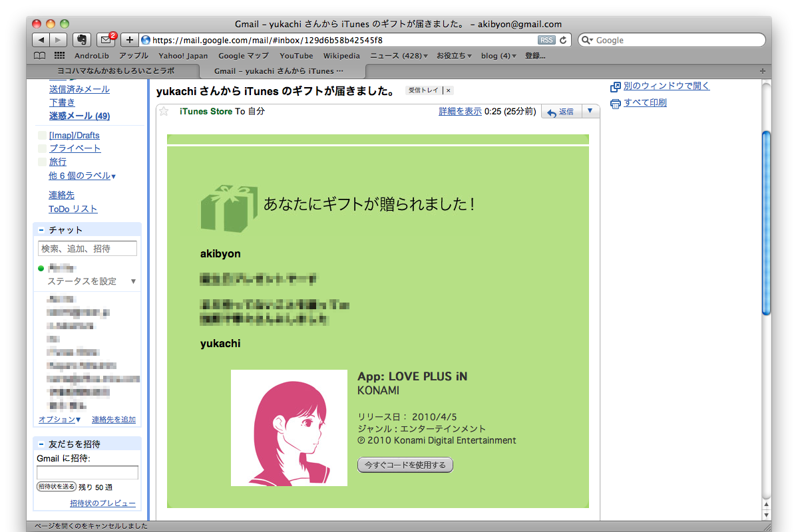798x532 pixels.
Task: Open the アップル bookmark
Action: 133,56
